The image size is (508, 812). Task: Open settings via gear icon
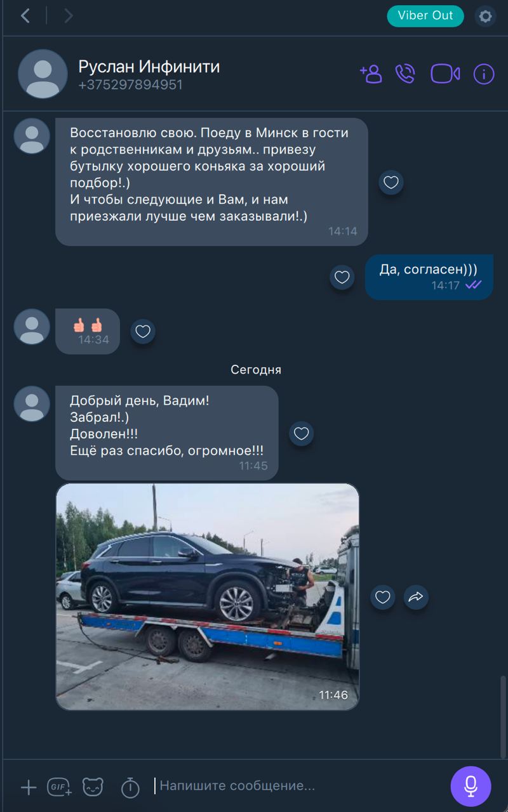tap(486, 16)
